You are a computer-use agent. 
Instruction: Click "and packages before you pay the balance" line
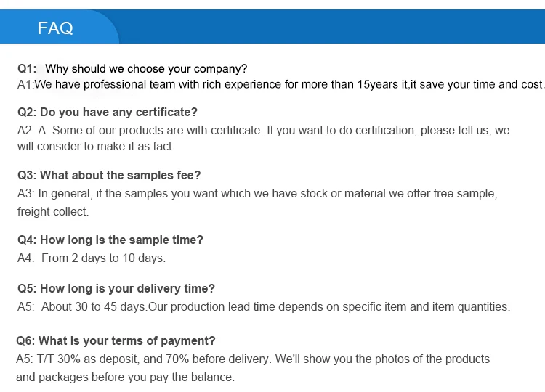pos(125,377)
